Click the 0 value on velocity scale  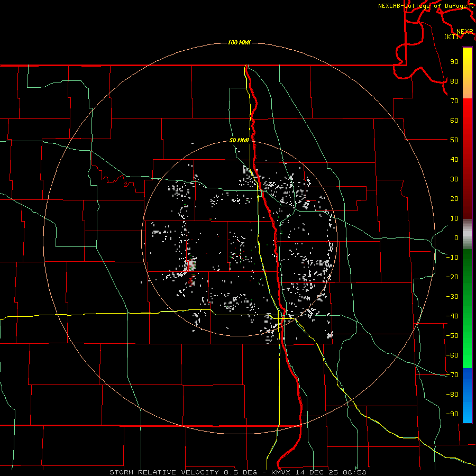[456, 237]
